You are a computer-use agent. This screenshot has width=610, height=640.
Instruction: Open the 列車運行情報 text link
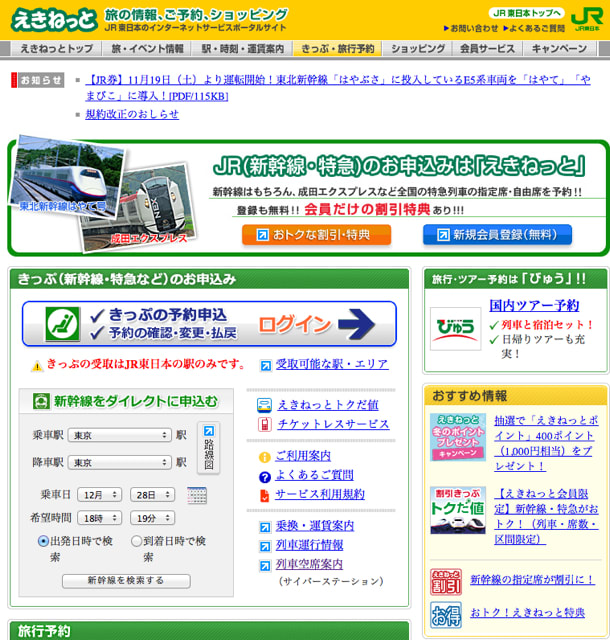coord(309,545)
